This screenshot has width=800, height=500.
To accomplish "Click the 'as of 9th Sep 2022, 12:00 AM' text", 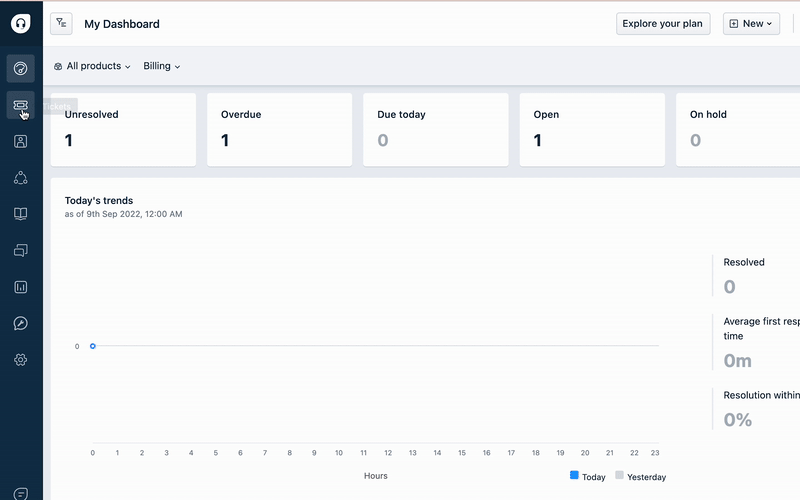I will 123,214.
